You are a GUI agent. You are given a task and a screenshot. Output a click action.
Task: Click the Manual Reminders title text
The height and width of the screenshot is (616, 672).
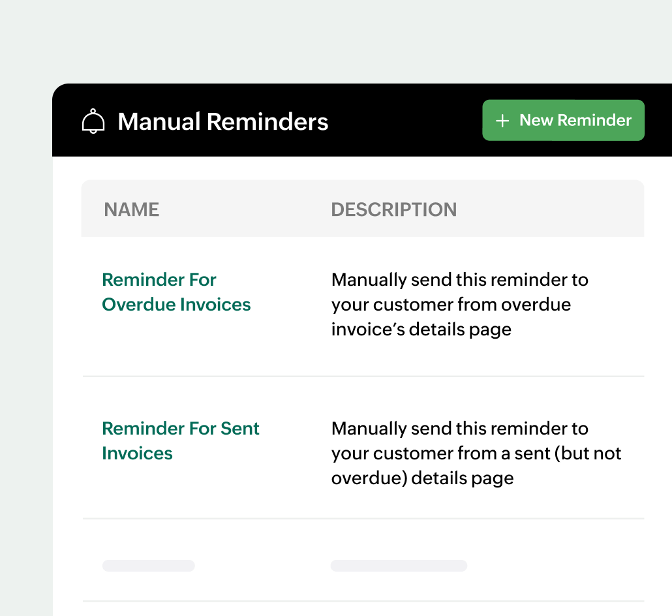coord(222,121)
